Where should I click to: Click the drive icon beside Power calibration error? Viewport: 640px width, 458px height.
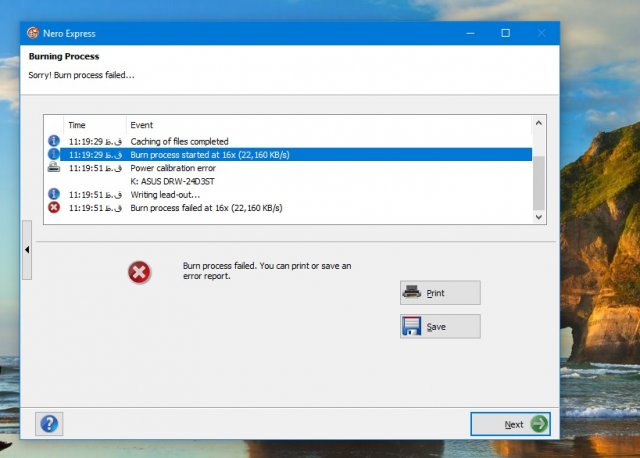tap(54, 168)
